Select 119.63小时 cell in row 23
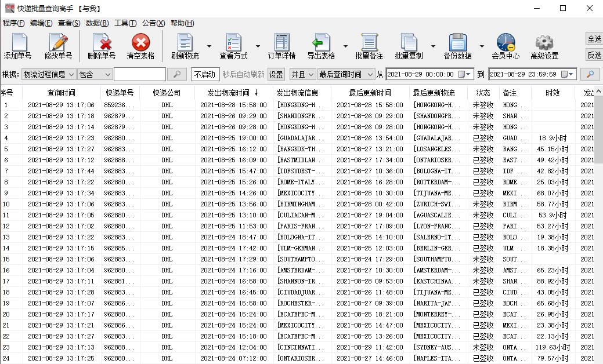The height and width of the screenshot is (364, 603). point(553,347)
